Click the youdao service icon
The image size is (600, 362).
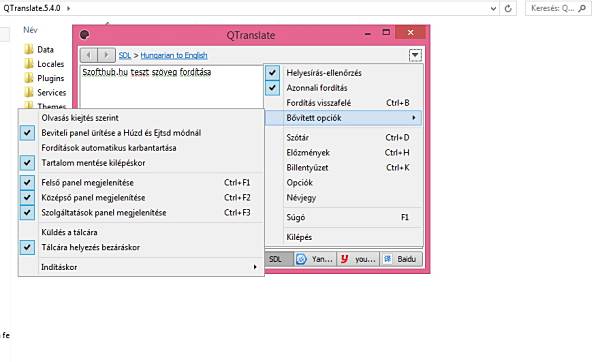[x=344, y=259]
